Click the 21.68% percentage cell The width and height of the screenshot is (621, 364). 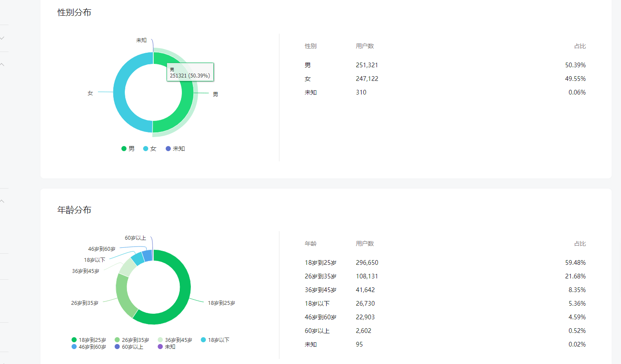pos(575,276)
